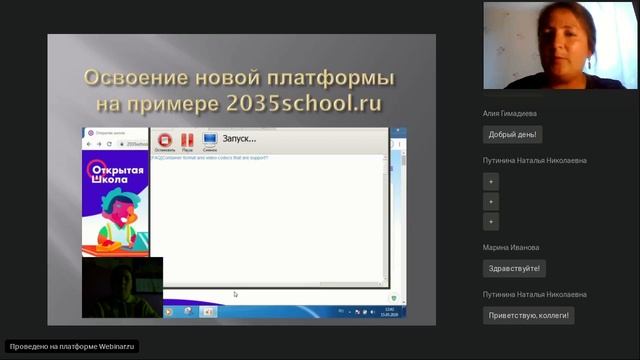
Task: Click the taskbar clock and date
Action: 389,312
